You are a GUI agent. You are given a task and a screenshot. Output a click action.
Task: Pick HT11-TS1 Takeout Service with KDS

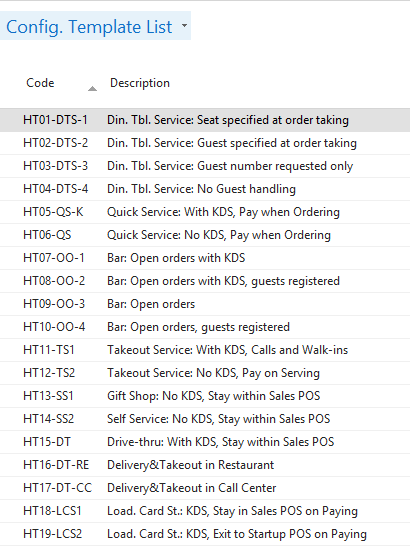205,350
